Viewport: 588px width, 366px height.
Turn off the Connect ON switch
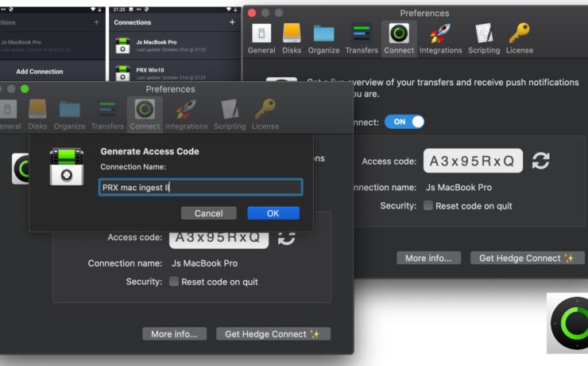coord(404,122)
